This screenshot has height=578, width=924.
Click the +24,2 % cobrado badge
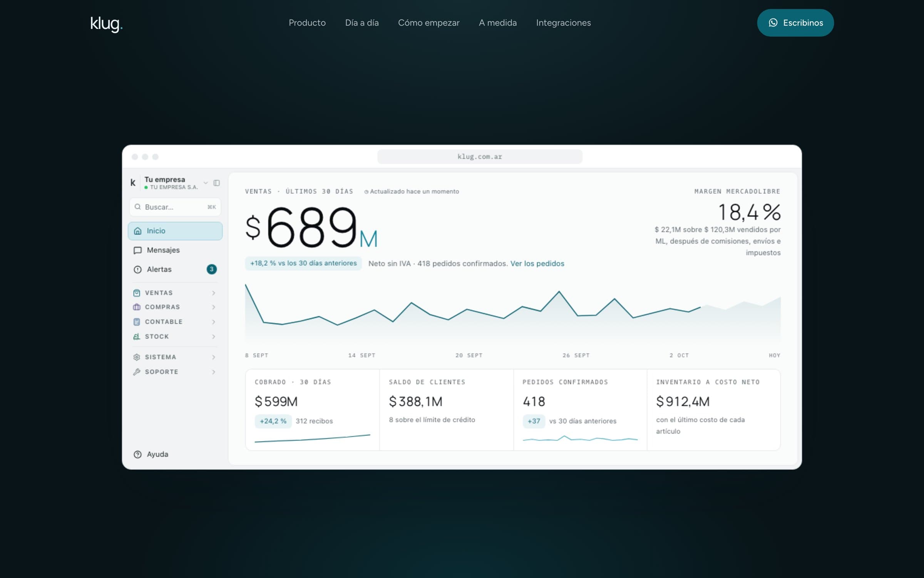click(273, 421)
